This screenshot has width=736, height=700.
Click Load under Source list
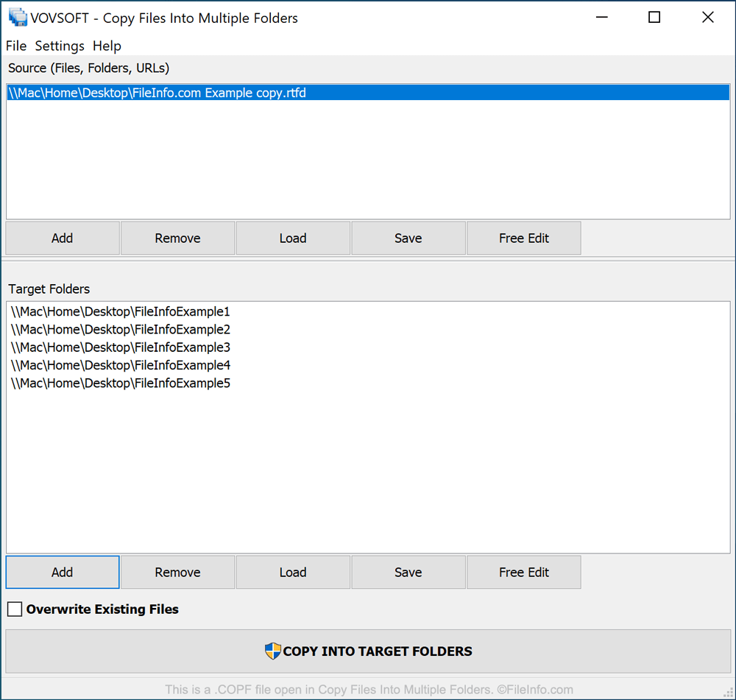(293, 238)
